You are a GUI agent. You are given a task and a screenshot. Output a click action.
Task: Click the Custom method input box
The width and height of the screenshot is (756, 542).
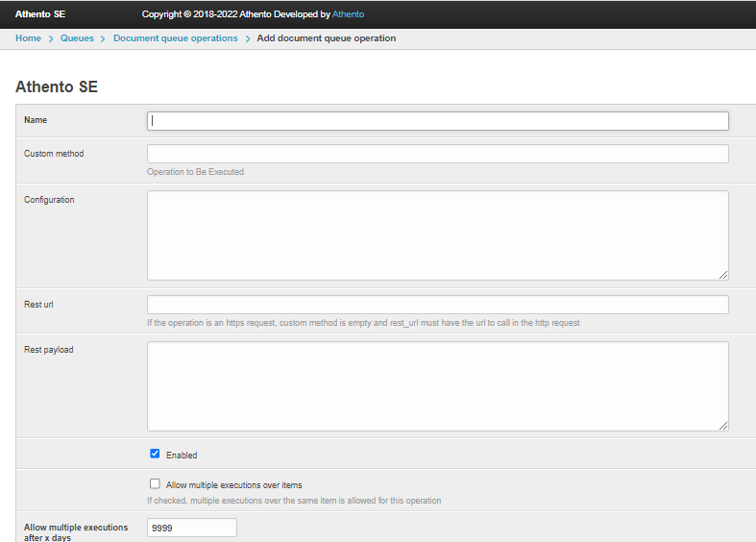(437, 154)
